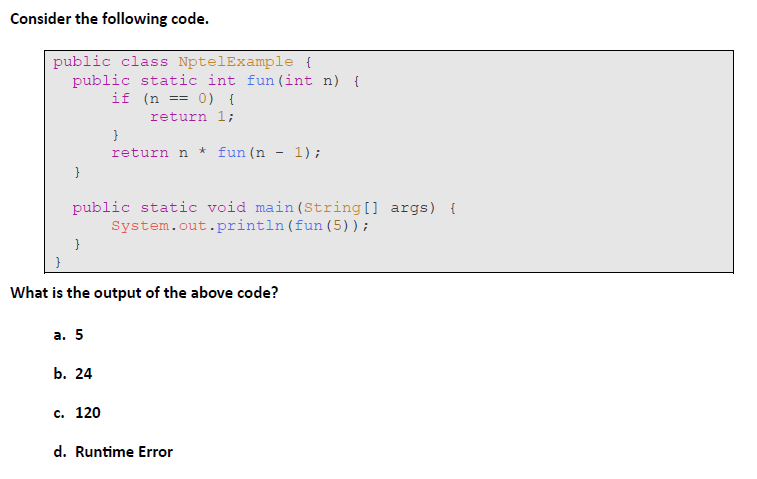Viewport: 757px width, 479px height.
Task: Click the "return n * fun(n - 1);" line
Action: point(216,153)
